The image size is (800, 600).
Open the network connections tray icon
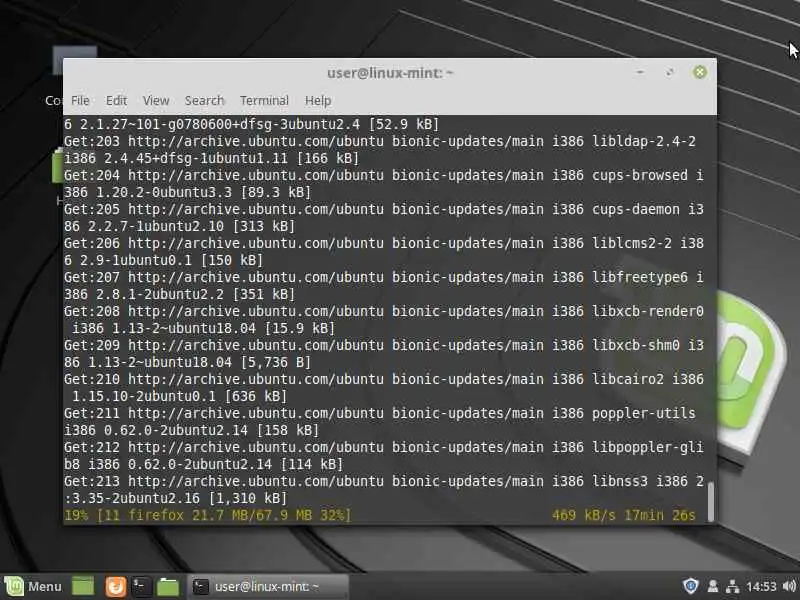click(x=733, y=586)
